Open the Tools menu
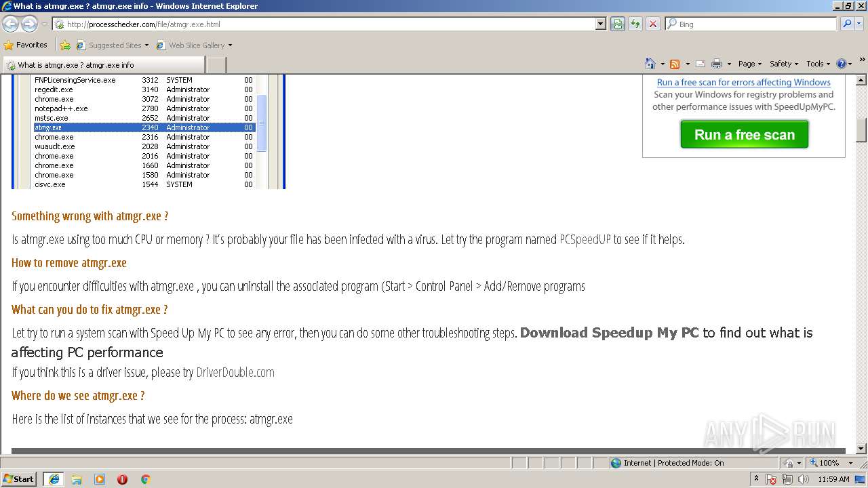This screenshot has height=488, width=868. [x=818, y=64]
